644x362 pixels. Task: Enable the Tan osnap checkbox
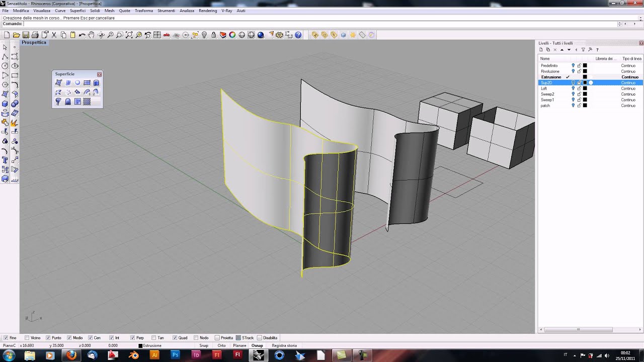point(154,338)
